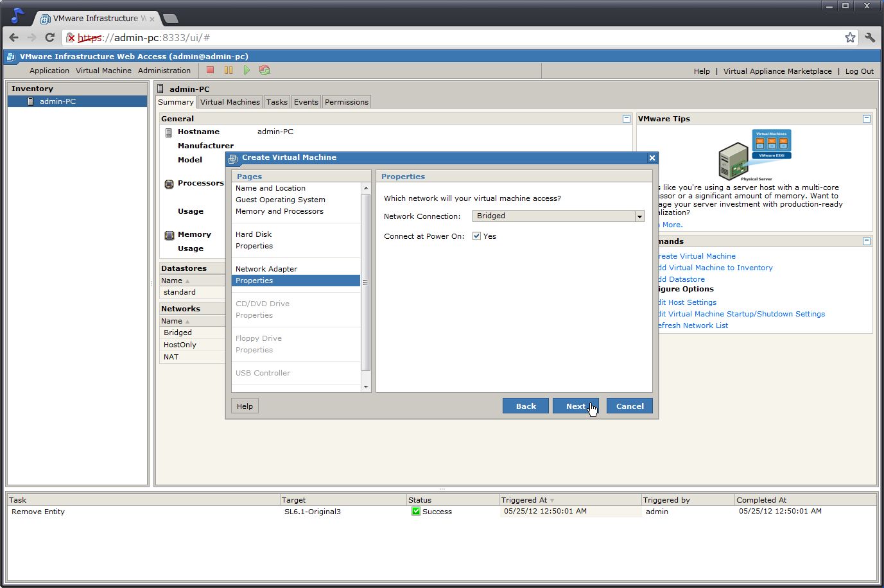
Task: Select Name and Location page
Action: coord(270,188)
